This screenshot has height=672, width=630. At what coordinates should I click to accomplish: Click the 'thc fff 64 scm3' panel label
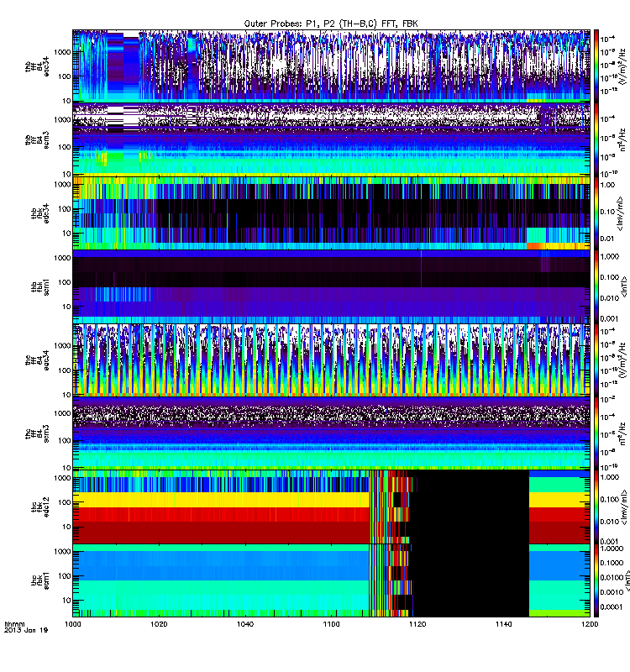point(37,433)
